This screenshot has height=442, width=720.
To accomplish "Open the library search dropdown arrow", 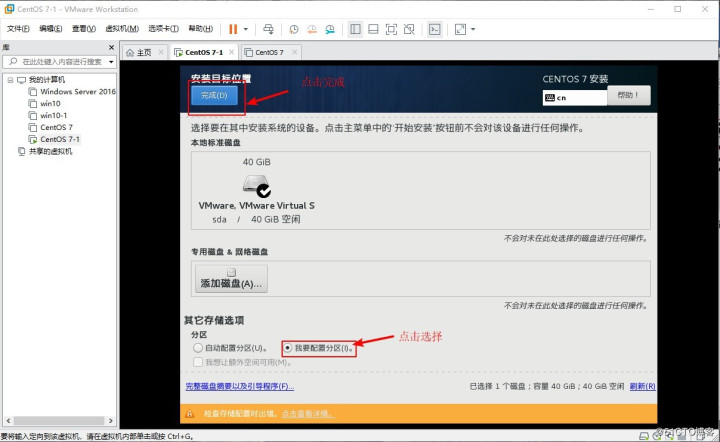I will (111, 62).
